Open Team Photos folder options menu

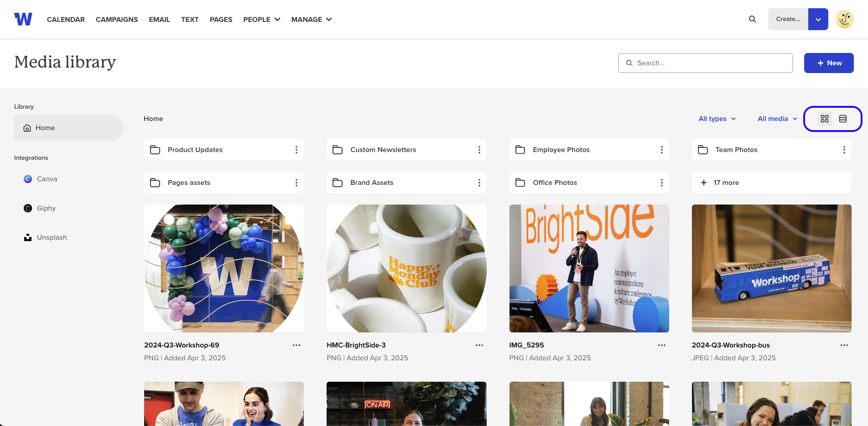844,150
